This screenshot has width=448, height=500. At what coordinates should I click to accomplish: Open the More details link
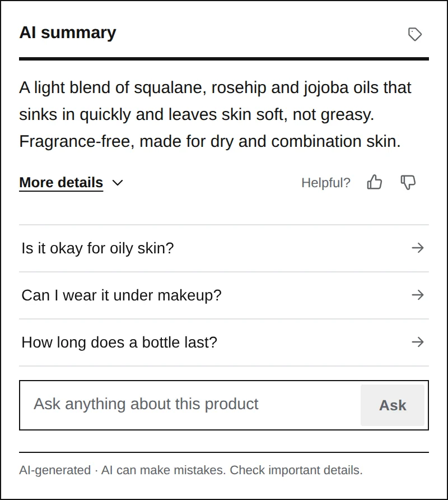pos(61,183)
